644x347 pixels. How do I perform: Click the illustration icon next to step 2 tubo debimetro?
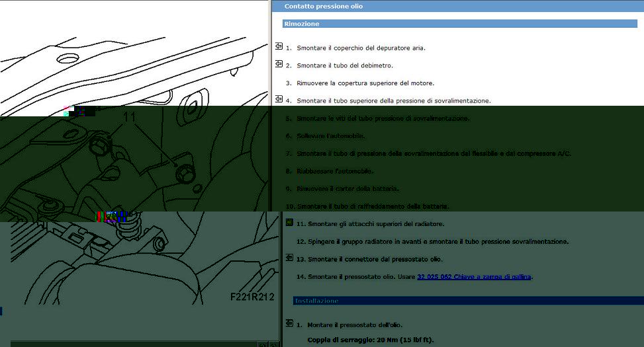(x=279, y=64)
